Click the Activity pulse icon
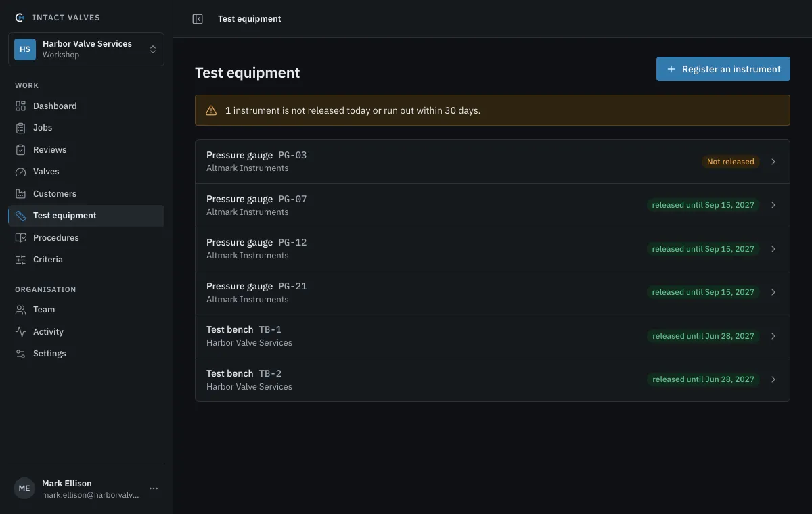Image resolution: width=812 pixels, height=514 pixels. point(20,332)
